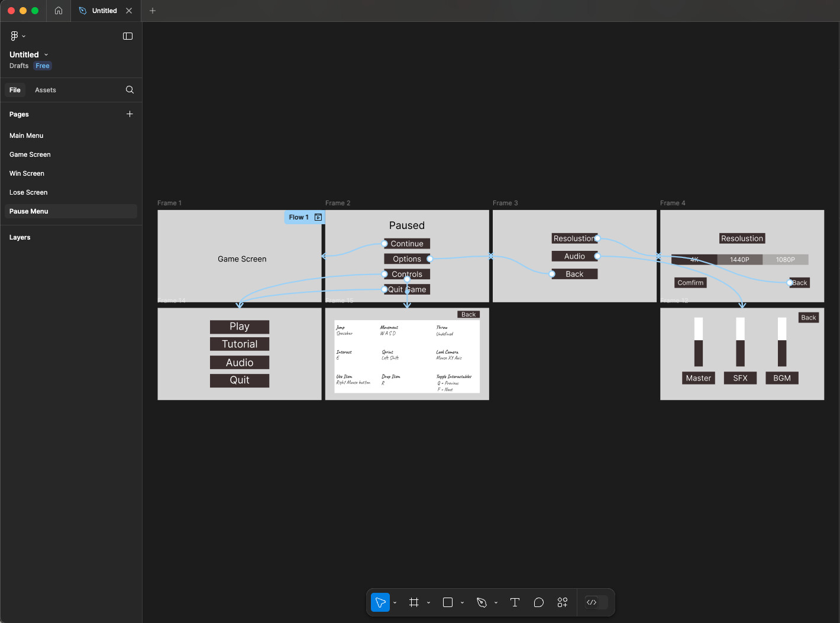Select the Resolustion button in Frame 3
The width and height of the screenshot is (840, 623).
574,238
